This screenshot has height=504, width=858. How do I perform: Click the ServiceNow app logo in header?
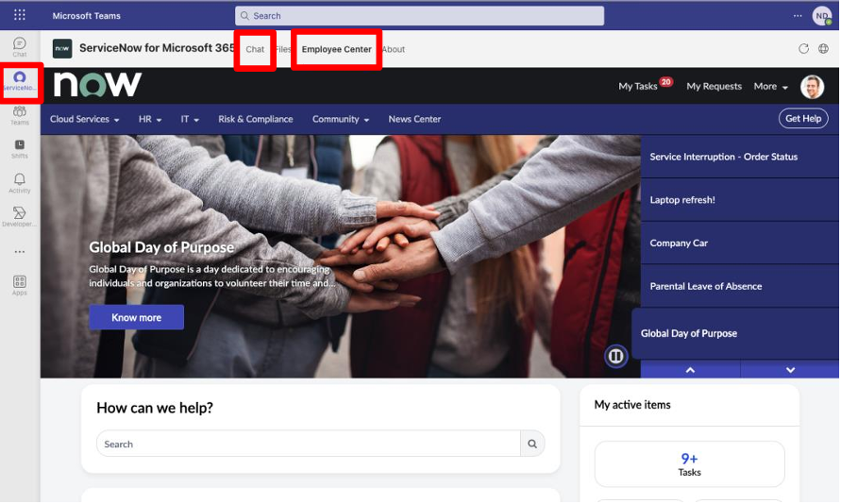pos(62,49)
